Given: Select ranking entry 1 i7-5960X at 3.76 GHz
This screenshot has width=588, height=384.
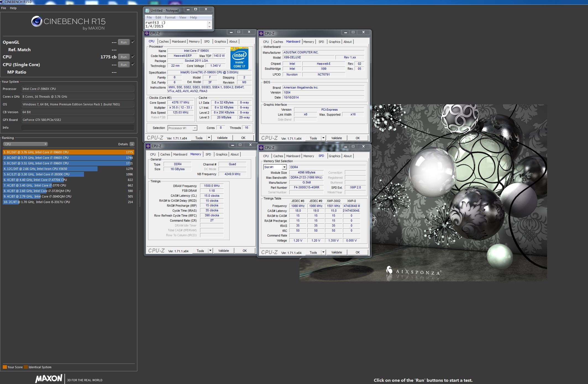Looking at the screenshot, I should click(x=68, y=152).
